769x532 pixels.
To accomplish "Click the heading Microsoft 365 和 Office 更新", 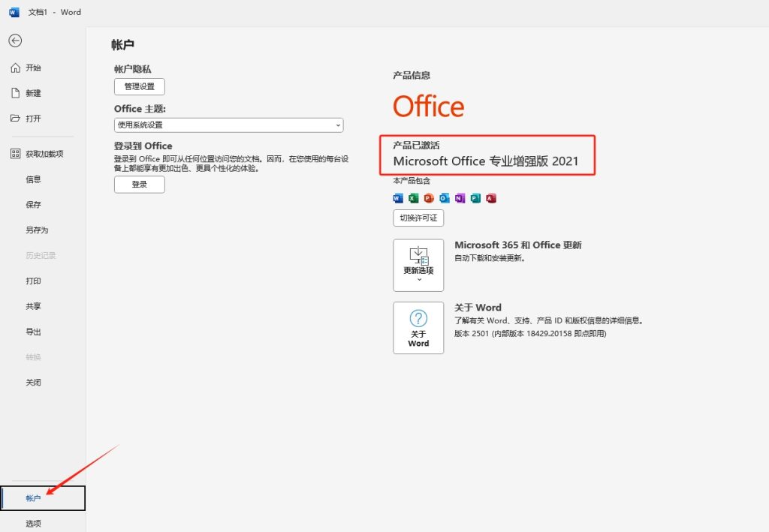I will 518,245.
